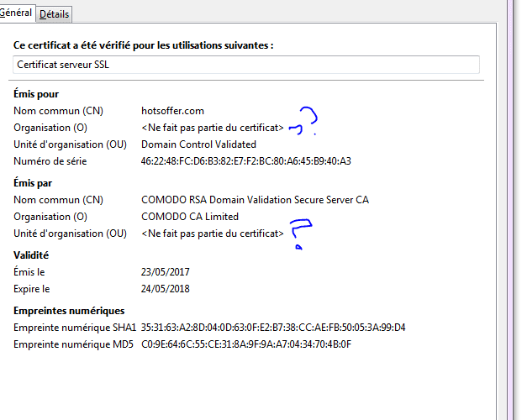Click the Numéro de série label
Screen dimensions: 527x420
50,161
